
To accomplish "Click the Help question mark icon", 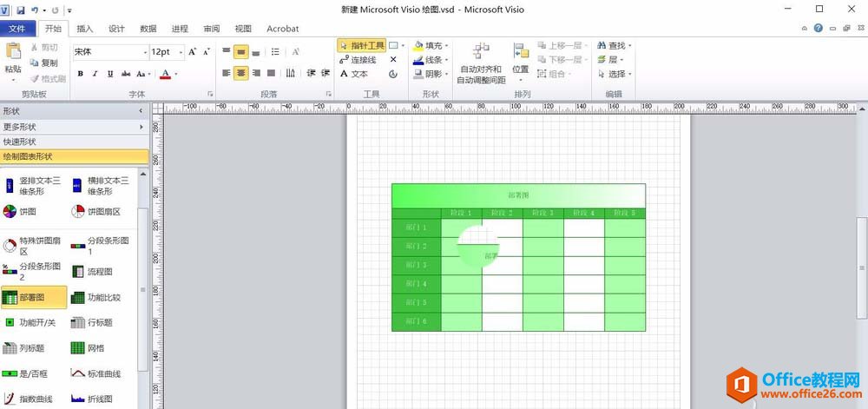I will tap(819, 29).
